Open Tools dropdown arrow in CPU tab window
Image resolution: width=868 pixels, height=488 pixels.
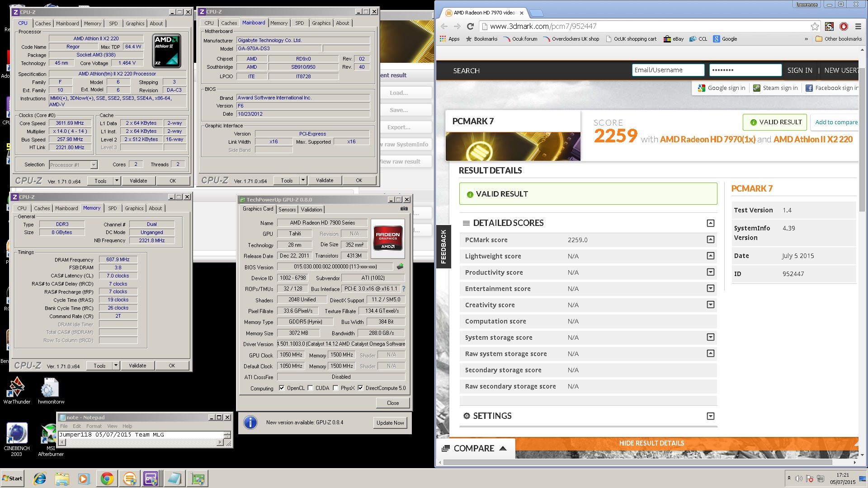[117, 181]
